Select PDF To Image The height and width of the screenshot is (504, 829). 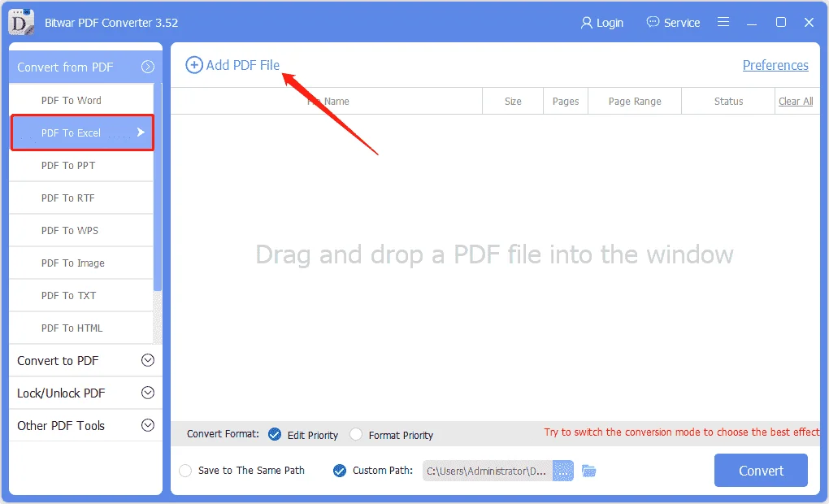coord(81,263)
